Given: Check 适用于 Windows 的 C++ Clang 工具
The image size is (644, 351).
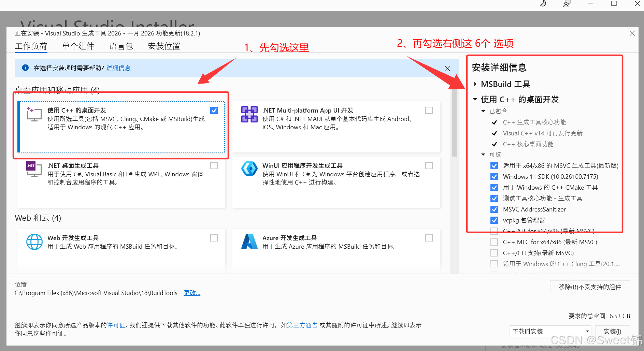Looking at the screenshot, I should pos(494,264).
